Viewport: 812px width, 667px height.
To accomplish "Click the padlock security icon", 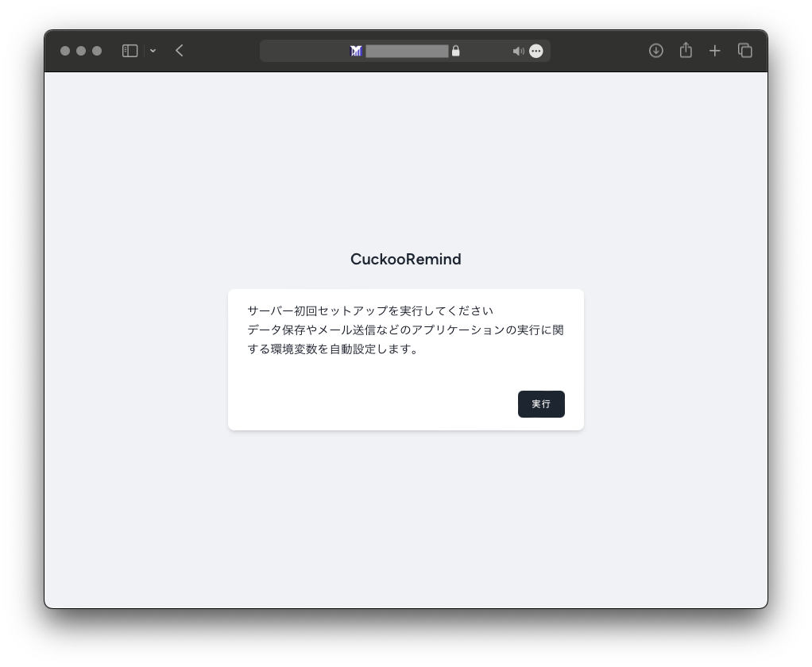I will [456, 51].
